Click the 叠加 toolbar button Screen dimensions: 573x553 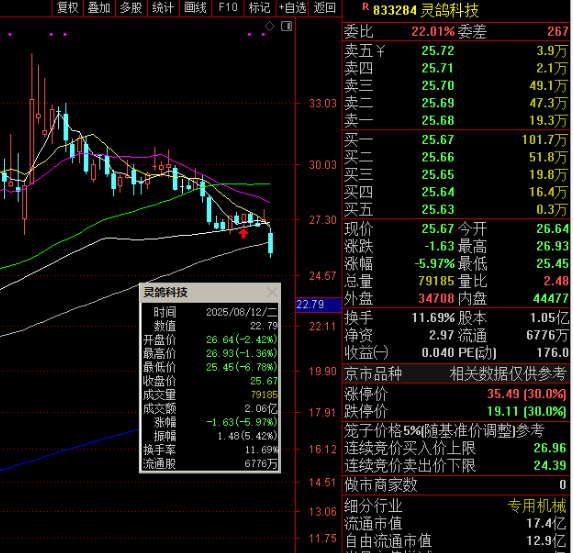(99, 8)
